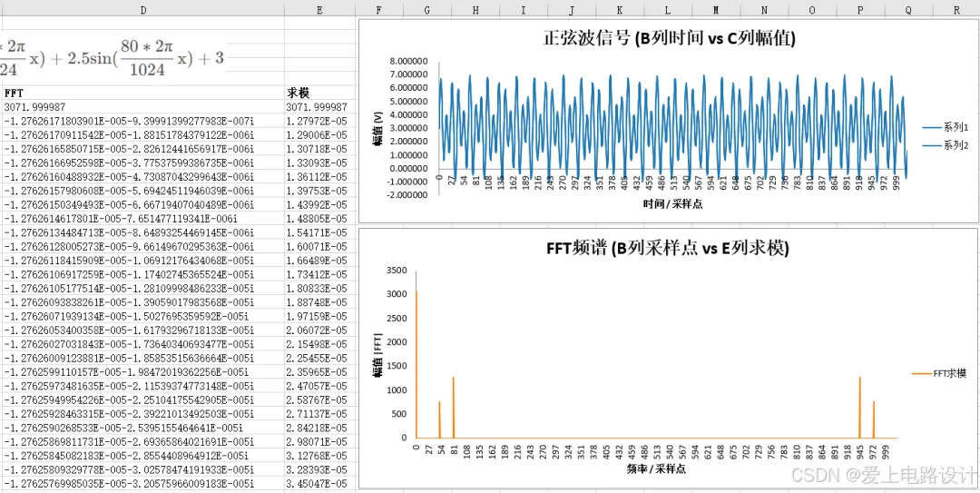Image resolution: width=980 pixels, height=493 pixels.
Task: Click the '频率/采样点' axis title
Action: click(x=656, y=468)
